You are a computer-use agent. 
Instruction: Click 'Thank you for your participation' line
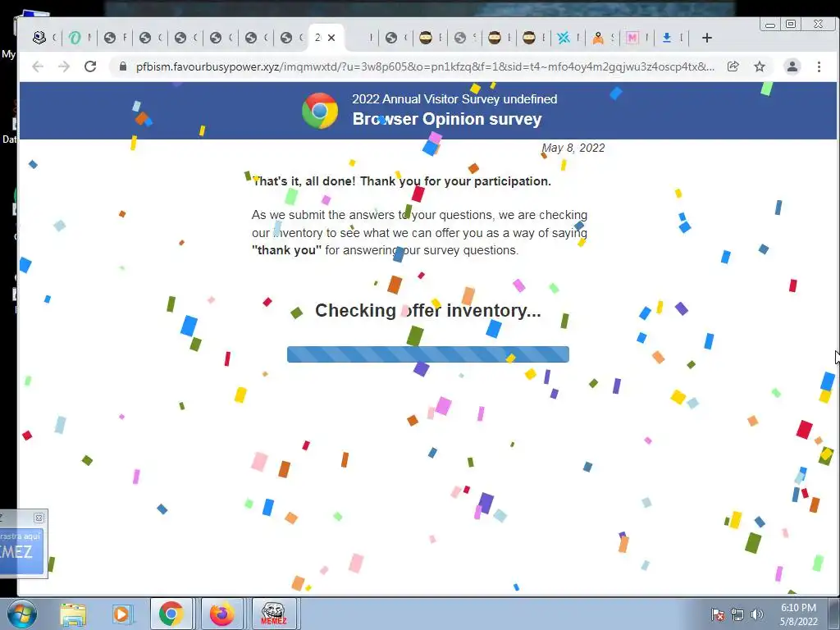(455, 181)
